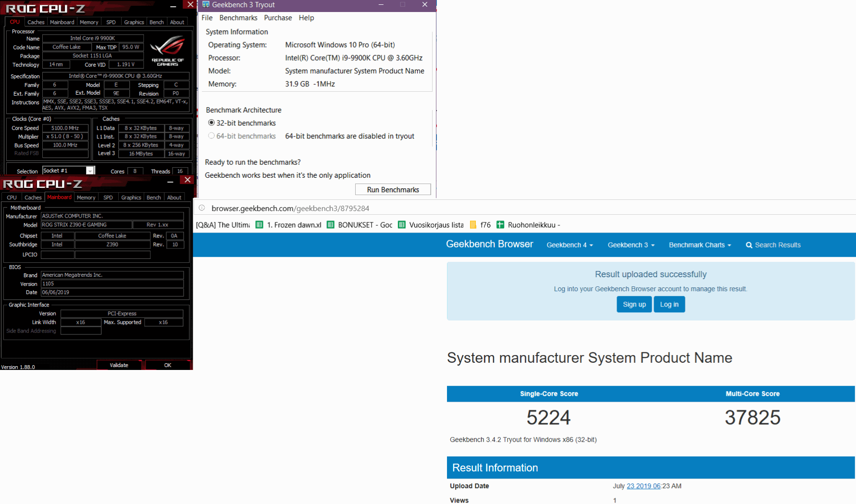Expand the Geekbench 4 menu
The width and height of the screenshot is (856, 504).
pos(570,245)
